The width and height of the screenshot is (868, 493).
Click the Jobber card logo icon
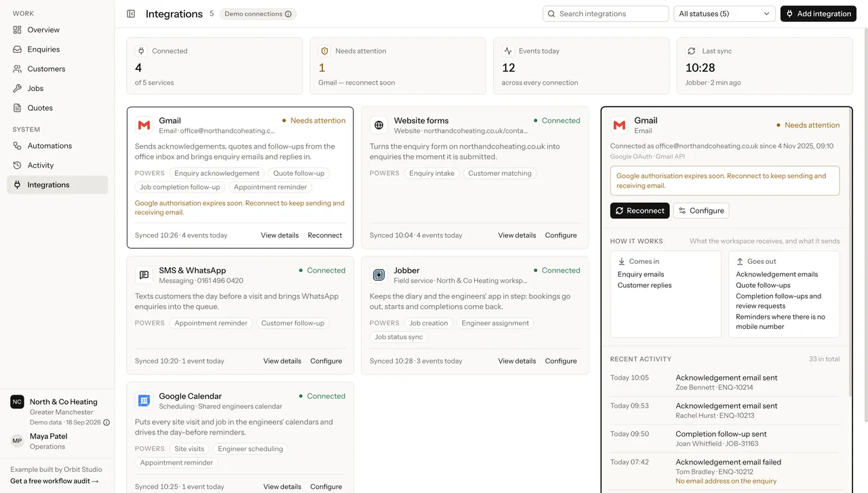tap(379, 275)
